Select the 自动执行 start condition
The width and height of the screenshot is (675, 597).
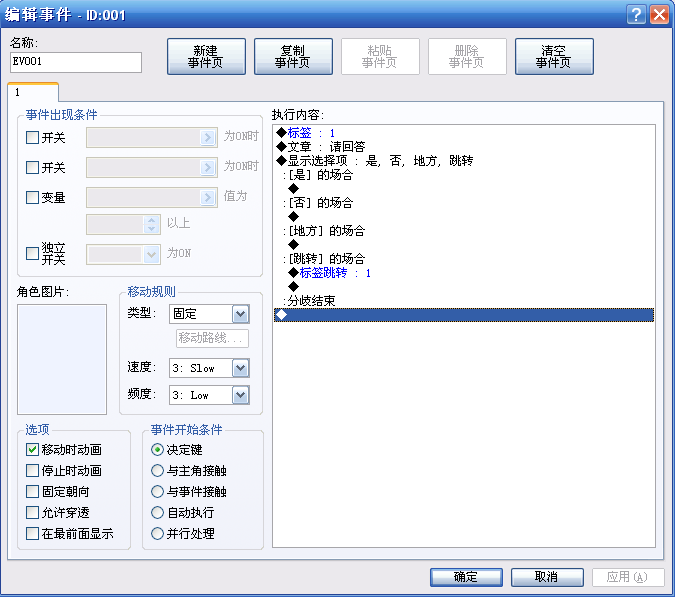point(157,513)
